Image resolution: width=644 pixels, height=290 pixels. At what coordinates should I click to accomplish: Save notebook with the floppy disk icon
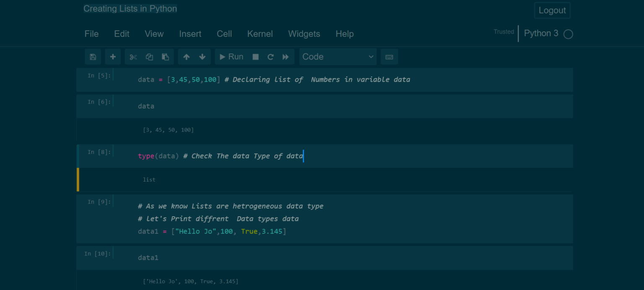pyautogui.click(x=93, y=57)
